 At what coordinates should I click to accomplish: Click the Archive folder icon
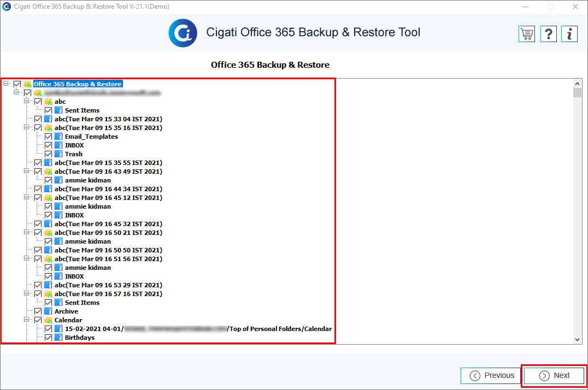(x=48, y=311)
